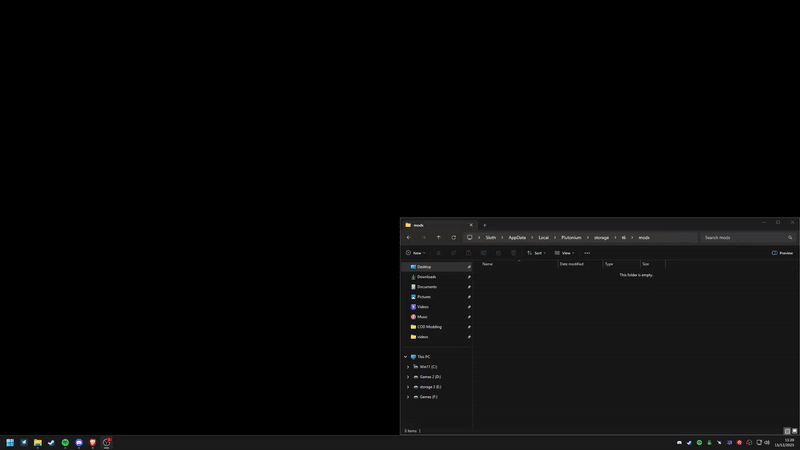Screen dimensions: 800x450
Task: Click the search magnifier icon
Action: pos(790,238)
